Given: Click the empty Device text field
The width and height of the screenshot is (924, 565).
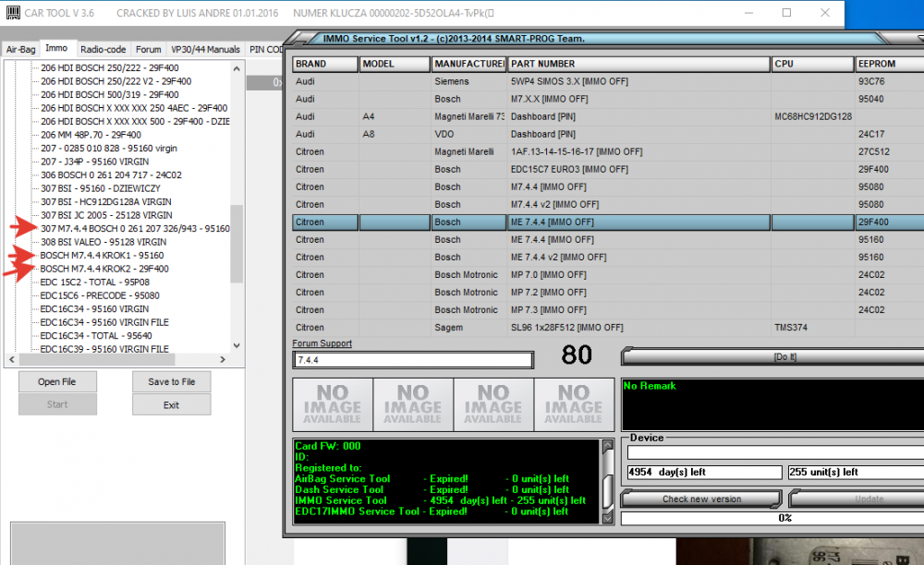Looking at the screenshot, I should 775,452.
